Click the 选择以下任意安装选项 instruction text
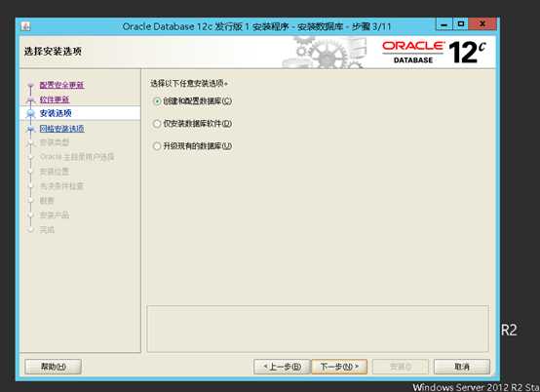This screenshot has height=392, width=540. coord(189,83)
